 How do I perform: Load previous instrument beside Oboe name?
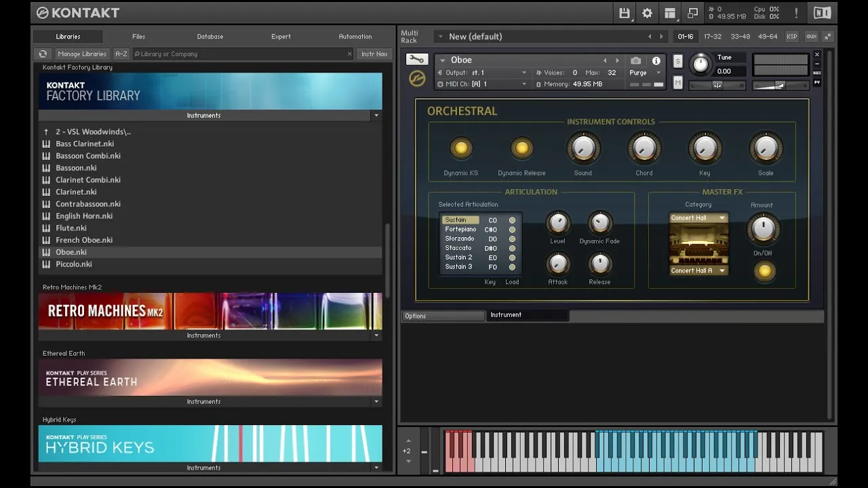pyautogui.click(x=605, y=60)
